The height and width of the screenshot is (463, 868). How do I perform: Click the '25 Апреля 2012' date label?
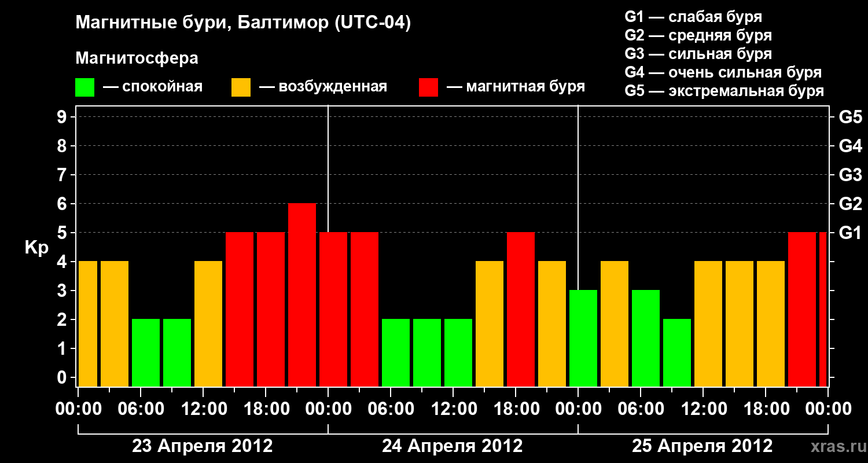[703, 446]
